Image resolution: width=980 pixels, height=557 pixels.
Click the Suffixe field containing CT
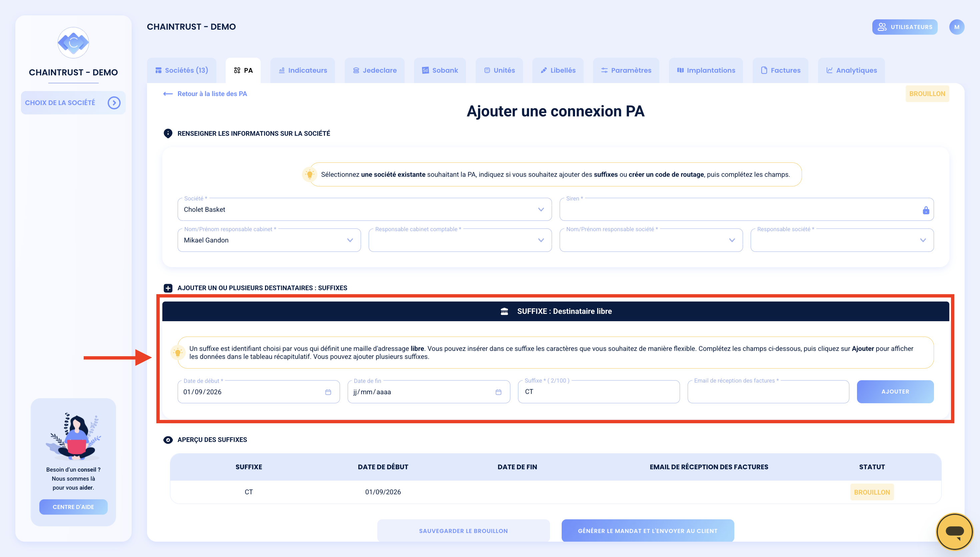point(599,392)
